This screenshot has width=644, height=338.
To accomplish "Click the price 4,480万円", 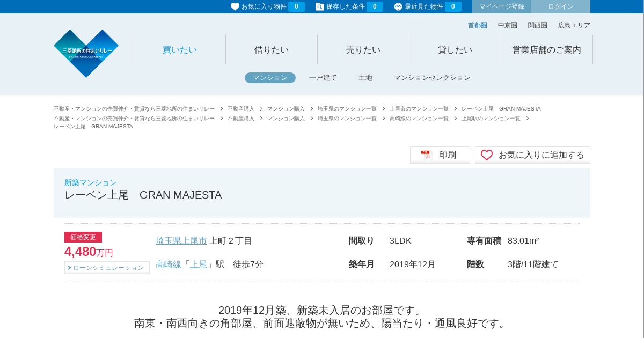I will 89,252.
